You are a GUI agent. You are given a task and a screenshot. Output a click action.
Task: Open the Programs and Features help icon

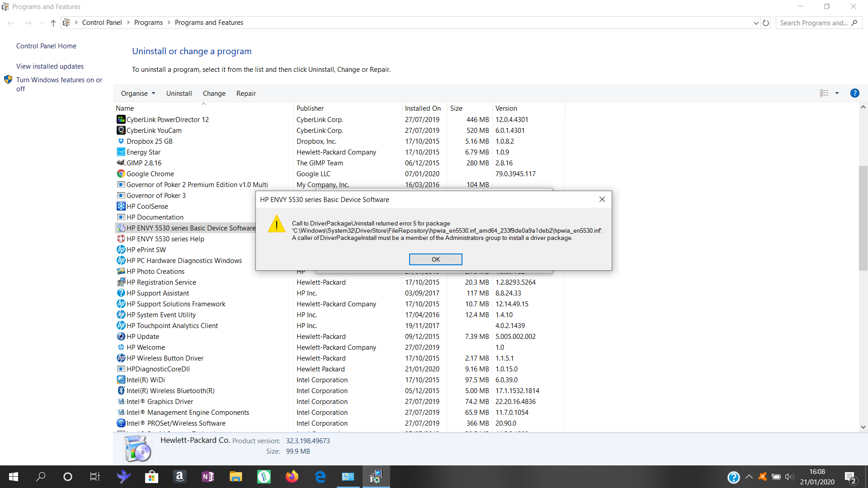coord(854,93)
